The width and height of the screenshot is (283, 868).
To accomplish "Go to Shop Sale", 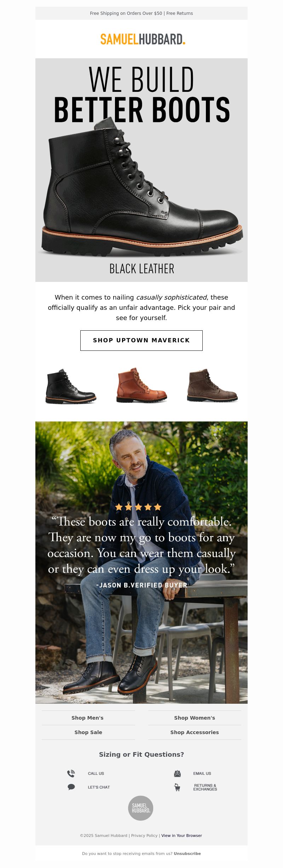I will [88, 732].
